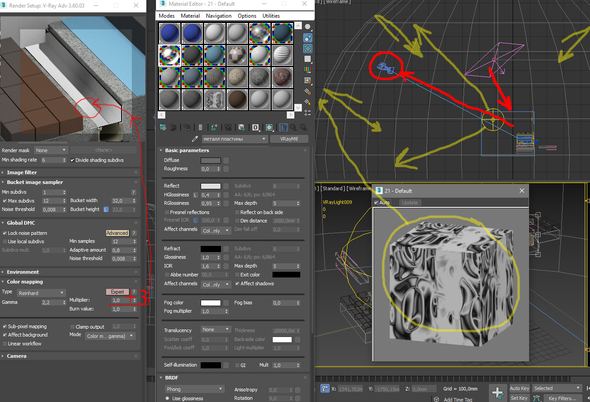The image size is (590, 402).
Task: Toggle the Background checker pattern icon
Action: click(x=308, y=49)
